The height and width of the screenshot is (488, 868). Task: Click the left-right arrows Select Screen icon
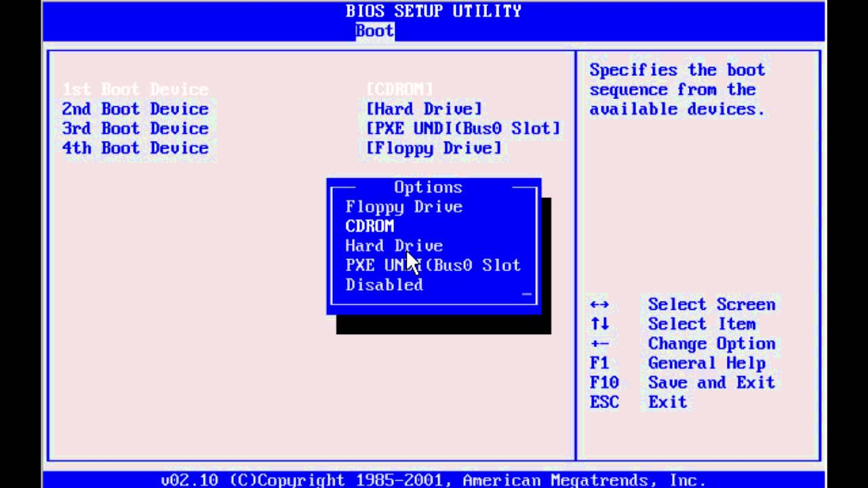599,305
